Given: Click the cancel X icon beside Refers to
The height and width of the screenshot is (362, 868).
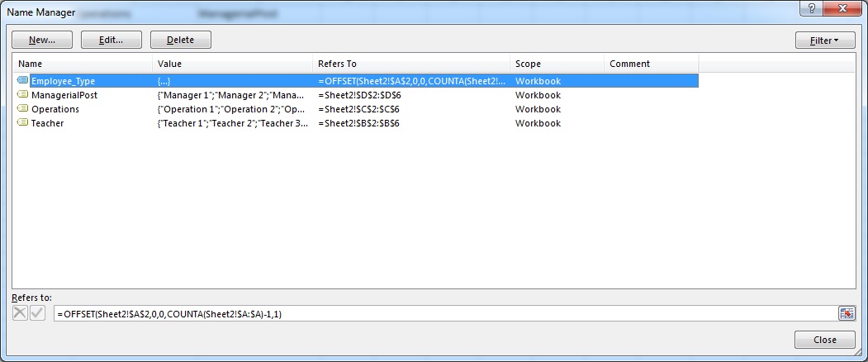Looking at the screenshot, I should coord(21,313).
